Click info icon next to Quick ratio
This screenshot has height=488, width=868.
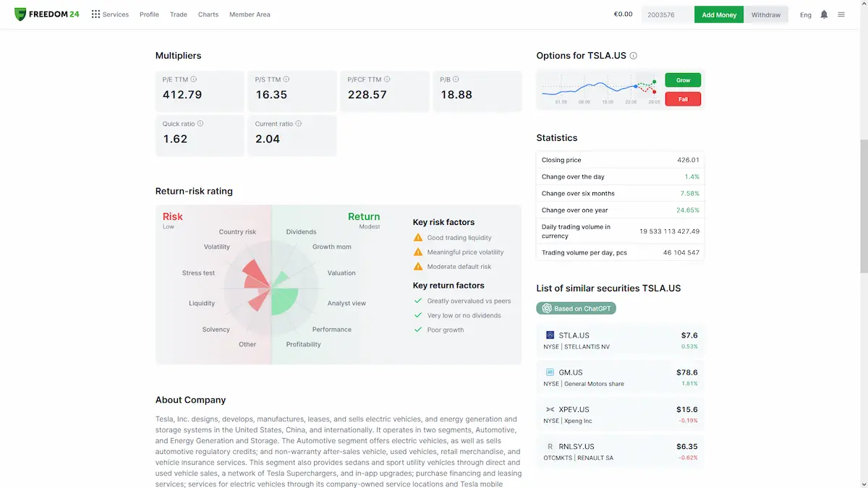(x=200, y=124)
